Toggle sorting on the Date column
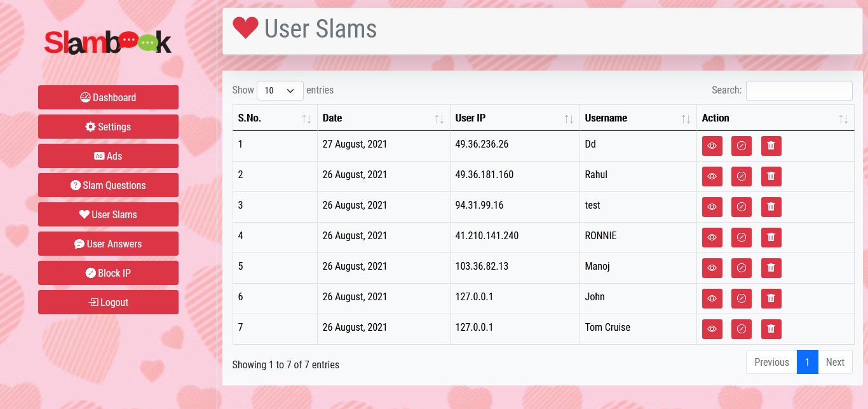Viewport: 868px width, 409px height. coord(438,118)
